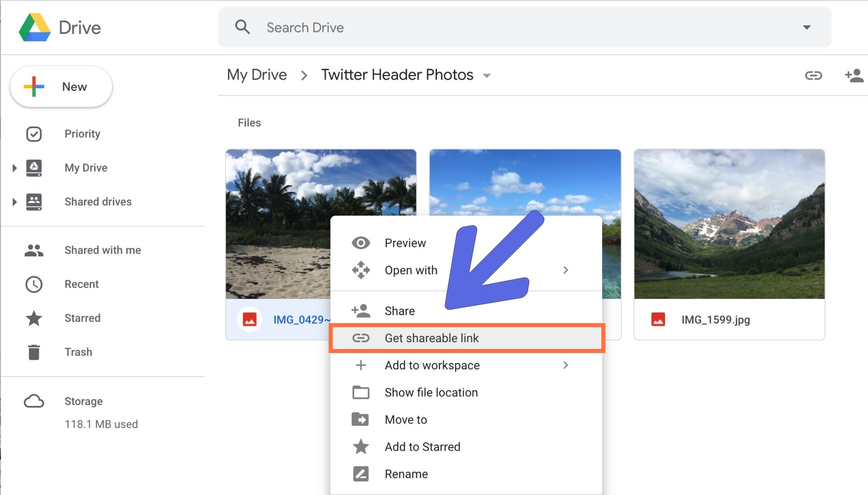
Task: Open Starred items via star icon
Action: coord(34,318)
